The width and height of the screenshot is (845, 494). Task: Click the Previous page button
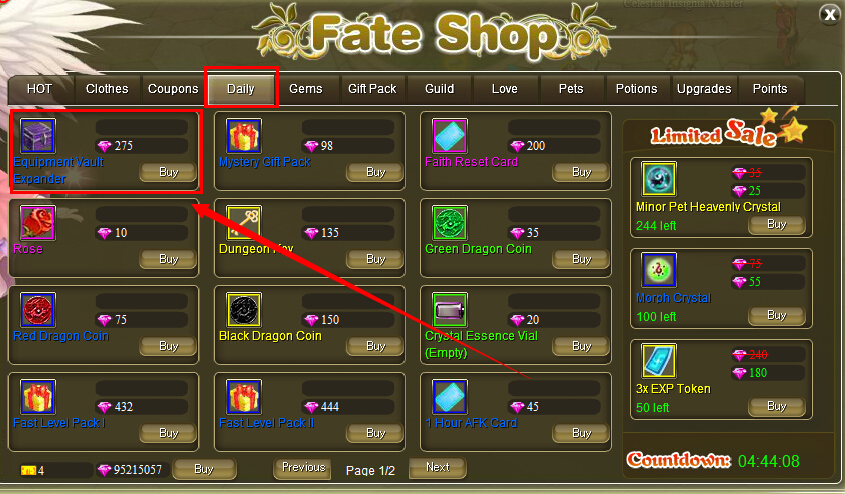coord(303,468)
